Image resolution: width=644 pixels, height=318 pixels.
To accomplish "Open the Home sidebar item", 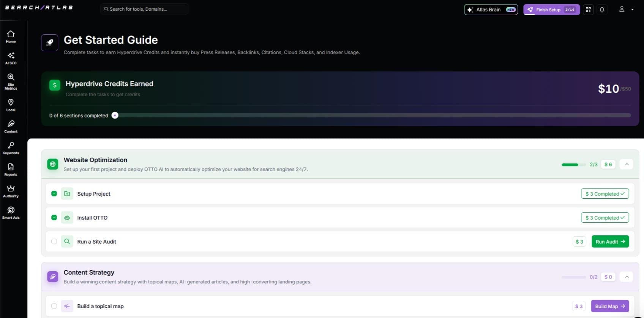I will click(x=11, y=37).
